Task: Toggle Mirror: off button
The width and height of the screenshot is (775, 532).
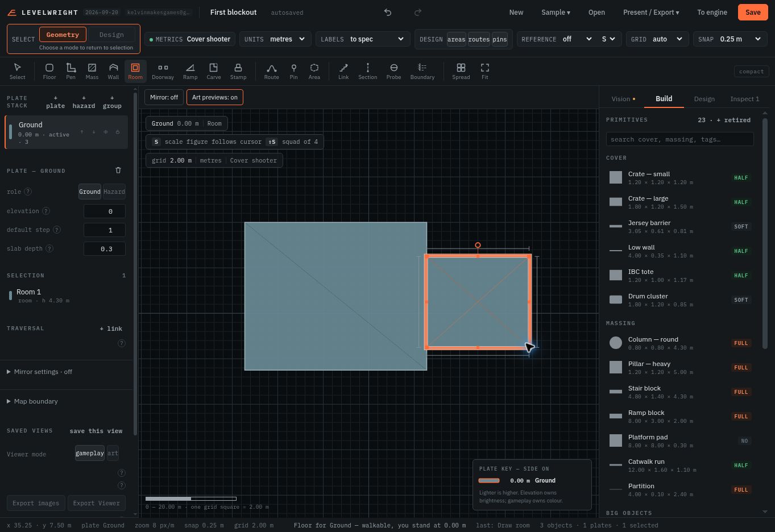Action: [164, 97]
